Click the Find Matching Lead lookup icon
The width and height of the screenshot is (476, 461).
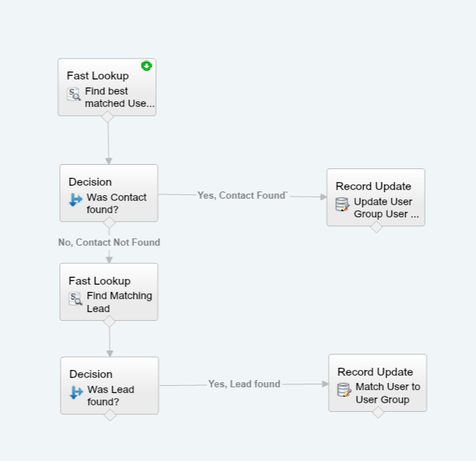[75, 298]
